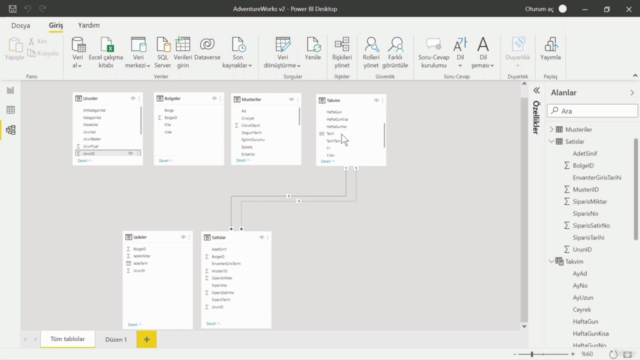Viewport: 640px width, 360px height.
Task: Select the Model view sidebar icon
Action: point(11,130)
